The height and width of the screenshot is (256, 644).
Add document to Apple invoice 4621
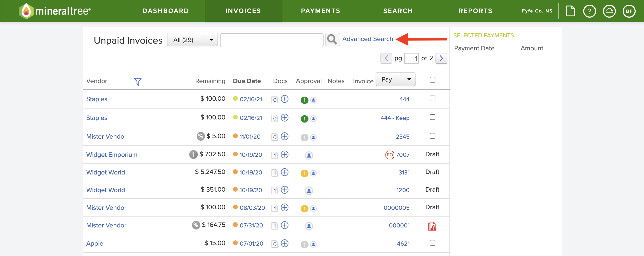pos(285,243)
